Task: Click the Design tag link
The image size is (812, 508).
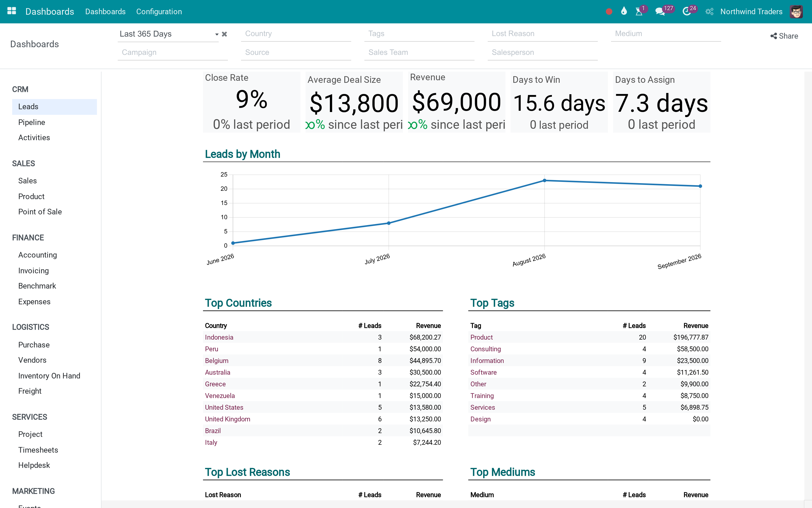Action: pyautogui.click(x=481, y=419)
